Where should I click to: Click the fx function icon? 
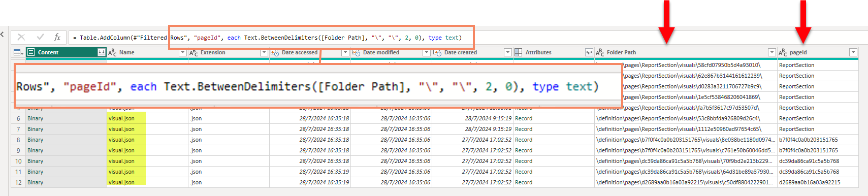coord(57,37)
